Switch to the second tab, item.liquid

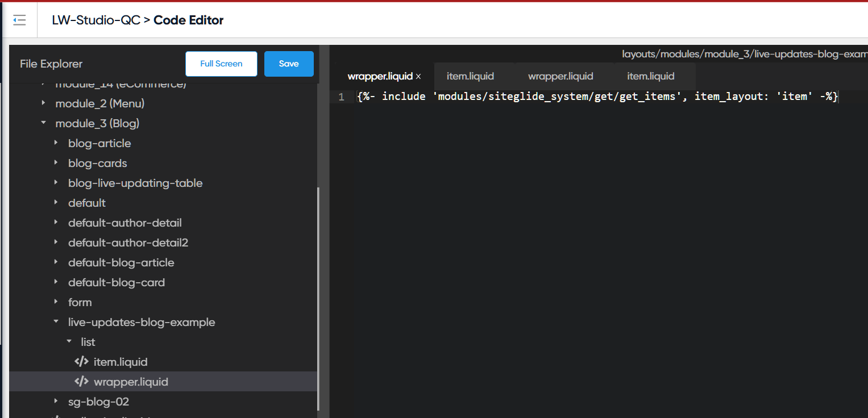(x=470, y=76)
